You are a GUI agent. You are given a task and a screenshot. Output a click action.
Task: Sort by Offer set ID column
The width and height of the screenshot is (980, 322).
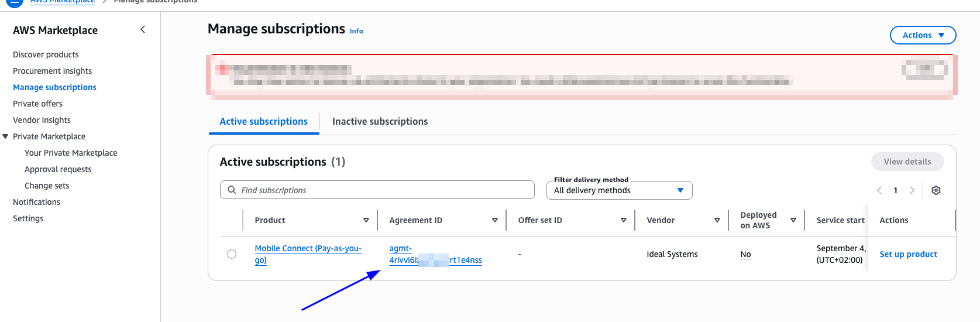click(x=624, y=220)
